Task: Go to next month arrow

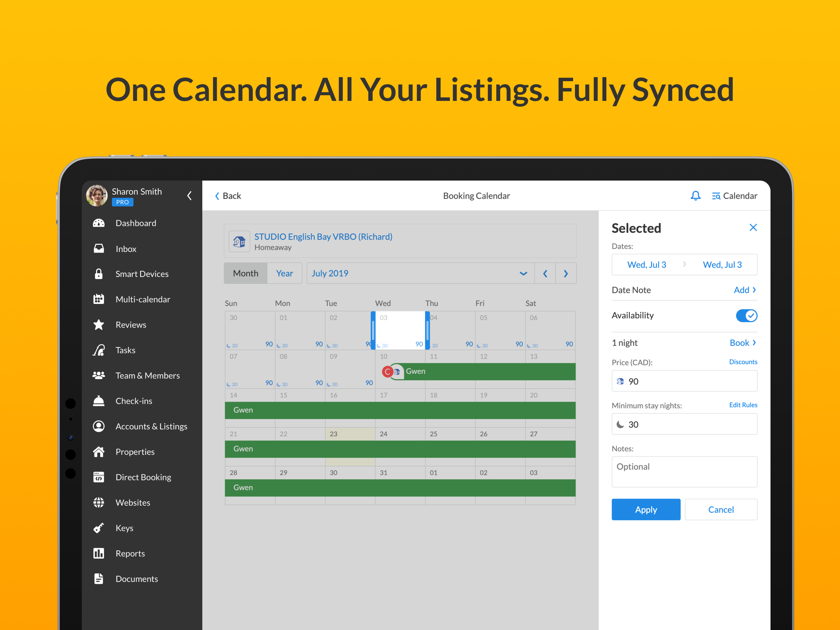Action: [x=565, y=273]
